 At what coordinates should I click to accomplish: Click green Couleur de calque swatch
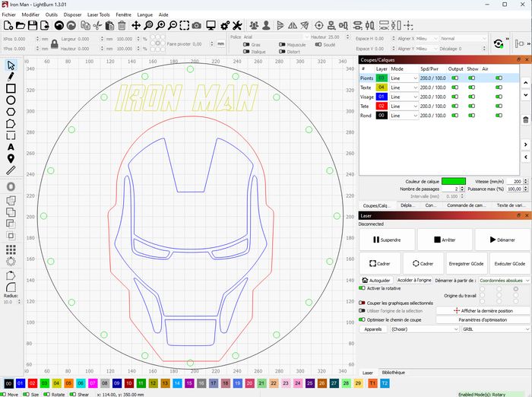point(454,181)
